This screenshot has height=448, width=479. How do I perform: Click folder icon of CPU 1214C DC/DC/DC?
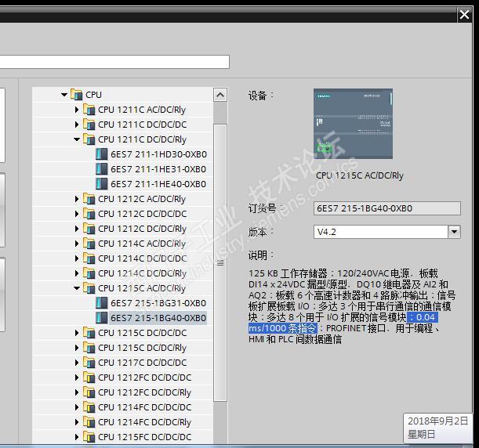coord(89,258)
